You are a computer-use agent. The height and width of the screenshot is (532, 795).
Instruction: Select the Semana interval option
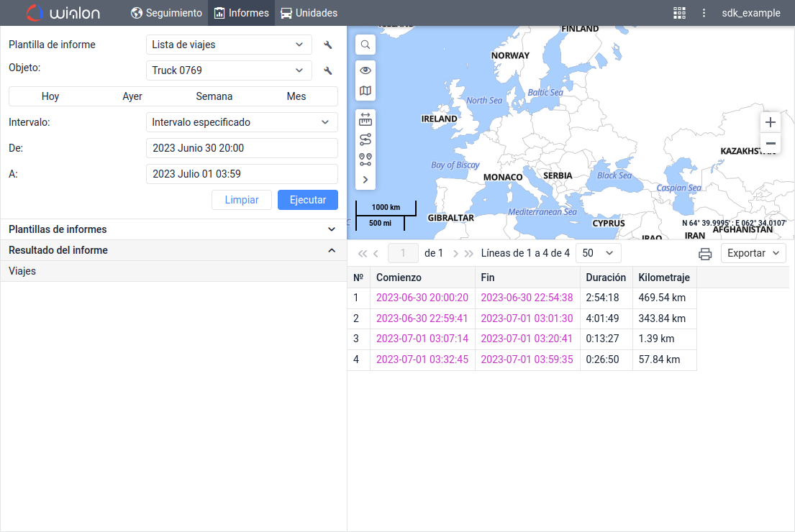[214, 96]
